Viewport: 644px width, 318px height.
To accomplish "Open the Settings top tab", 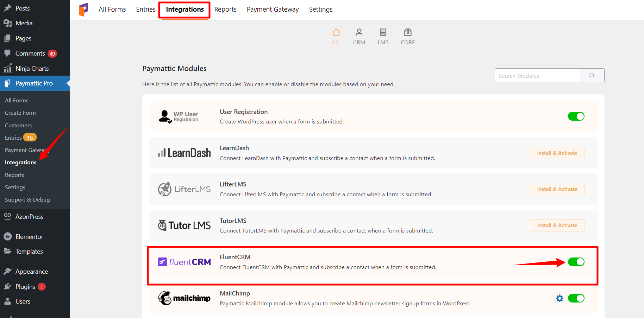I will click(x=321, y=9).
